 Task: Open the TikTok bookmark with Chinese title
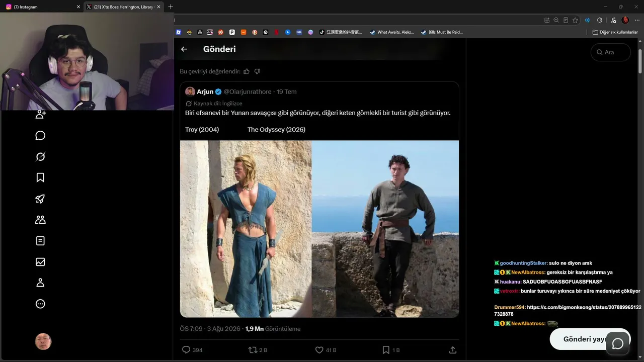click(x=341, y=32)
